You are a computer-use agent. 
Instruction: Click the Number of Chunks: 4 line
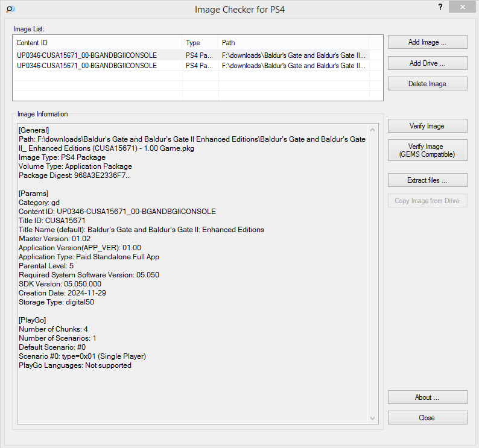click(x=54, y=329)
